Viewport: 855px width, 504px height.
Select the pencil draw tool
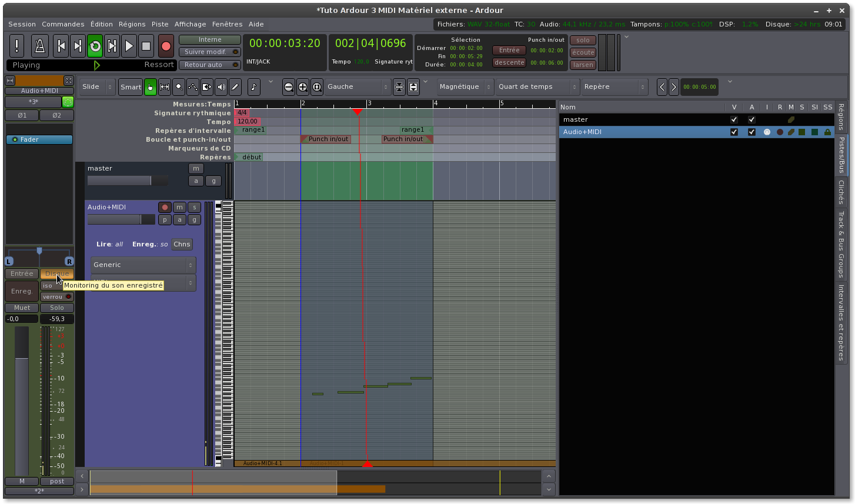(x=235, y=87)
